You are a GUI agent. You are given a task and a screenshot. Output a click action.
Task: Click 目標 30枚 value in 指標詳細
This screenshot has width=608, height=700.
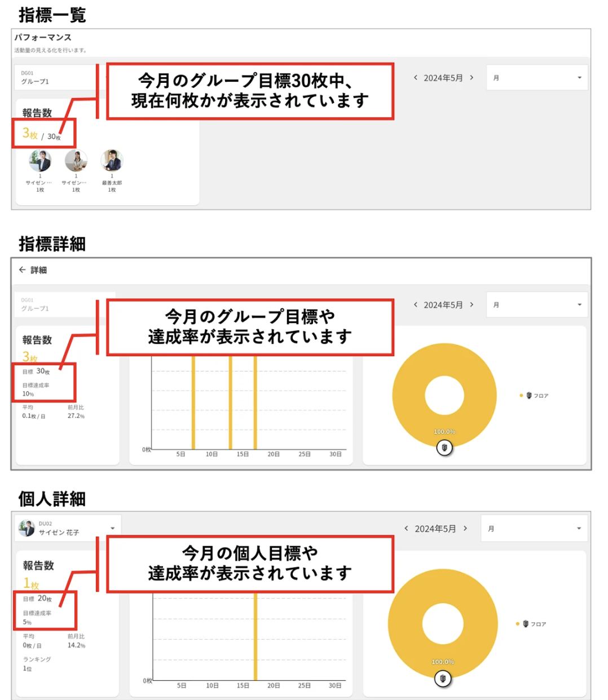tap(36, 371)
